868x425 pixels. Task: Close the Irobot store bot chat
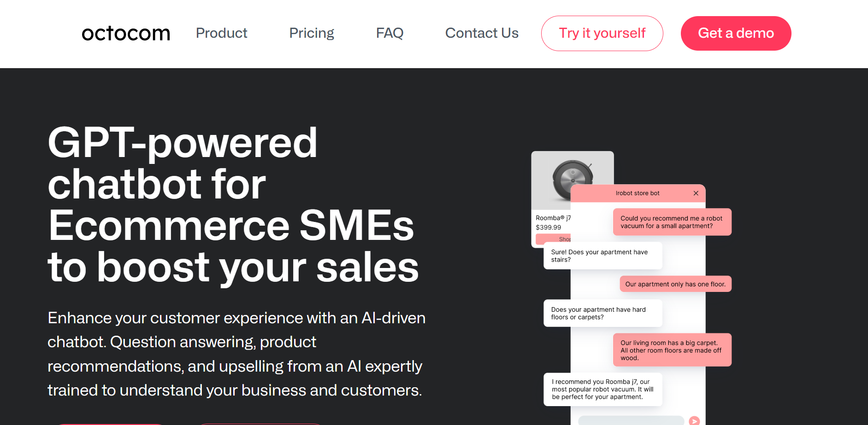click(696, 193)
